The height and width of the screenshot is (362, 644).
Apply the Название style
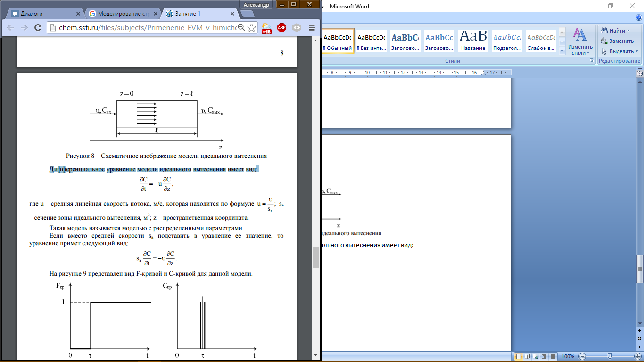[x=473, y=41]
